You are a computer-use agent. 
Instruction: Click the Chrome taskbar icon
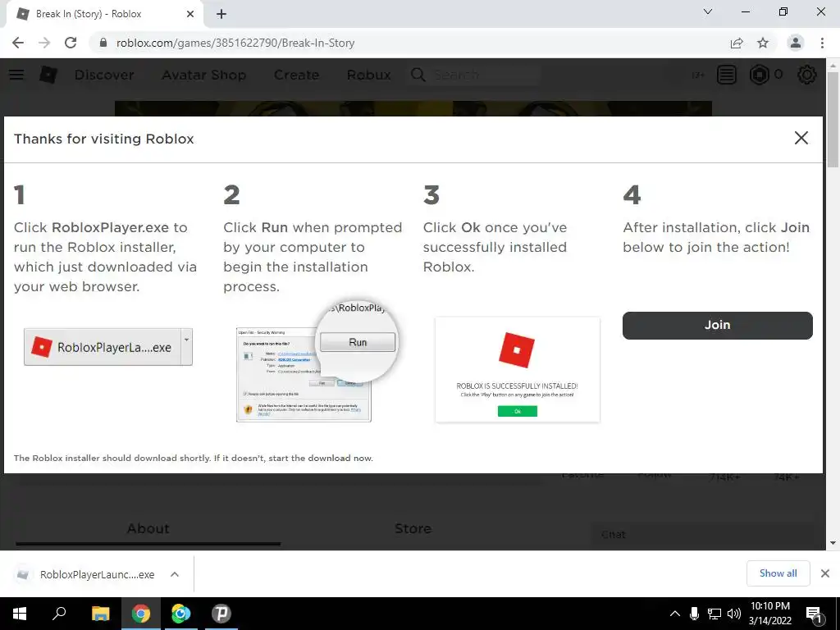140,614
